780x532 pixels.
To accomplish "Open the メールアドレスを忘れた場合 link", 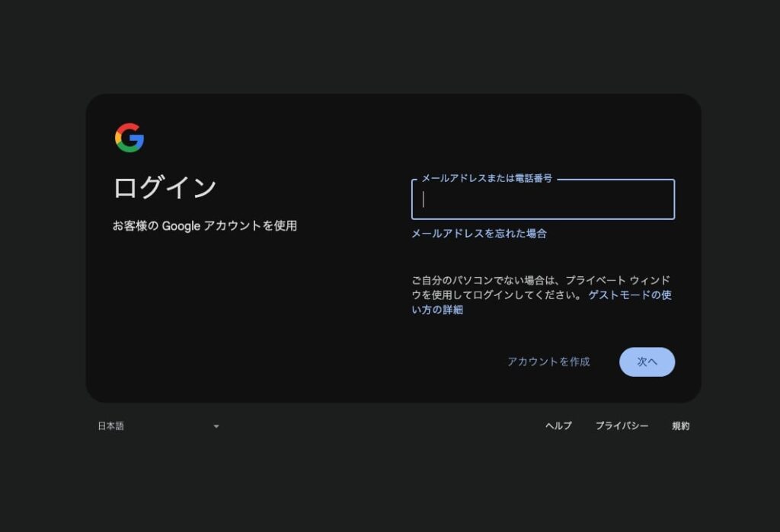I will pyautogui.click(x=478, y=234).
